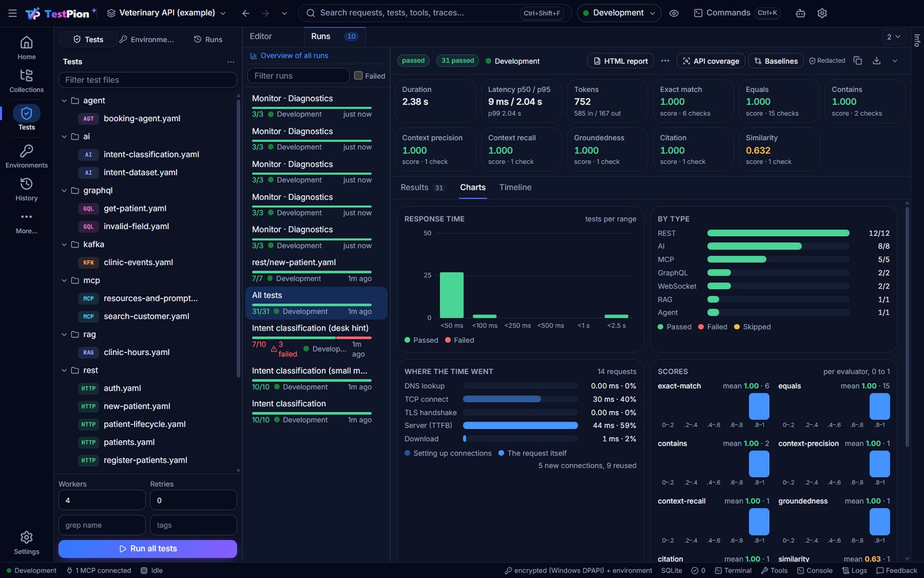
Task: Navigate back with the left arrow
Action: [246, 13]
